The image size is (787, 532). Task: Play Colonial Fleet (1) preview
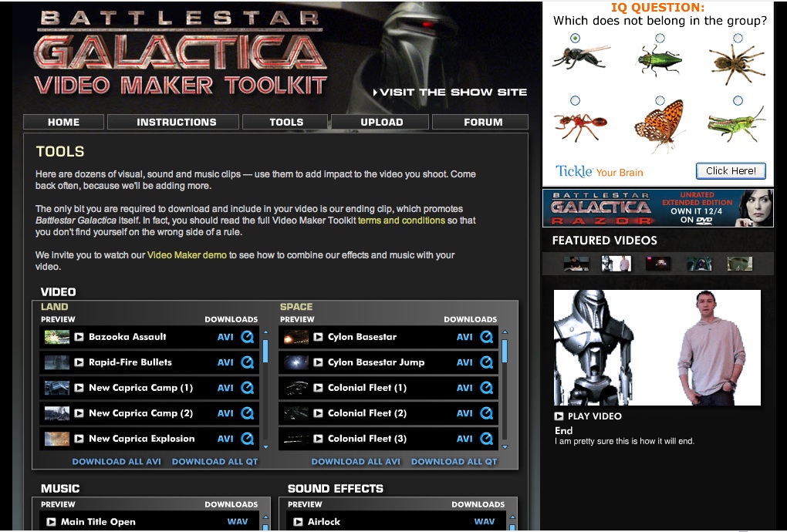(x=318, y=388)
